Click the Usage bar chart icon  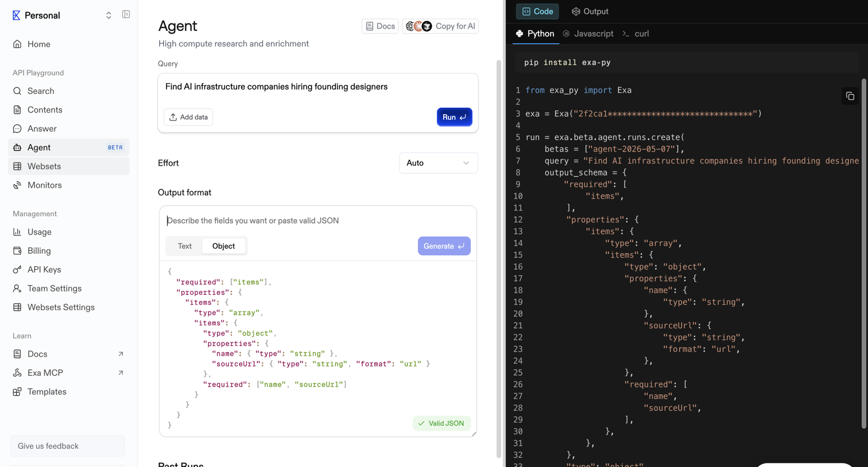coord(17,232)
